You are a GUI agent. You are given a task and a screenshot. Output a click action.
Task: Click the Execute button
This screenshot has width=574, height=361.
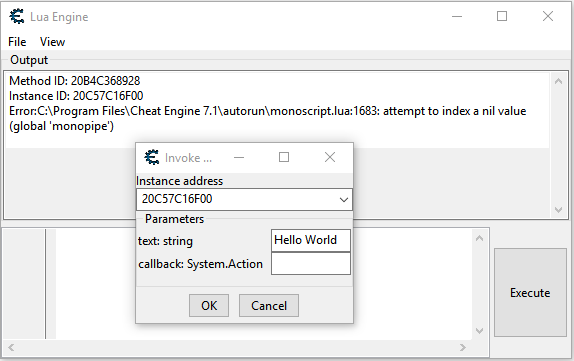pos(530,293)
